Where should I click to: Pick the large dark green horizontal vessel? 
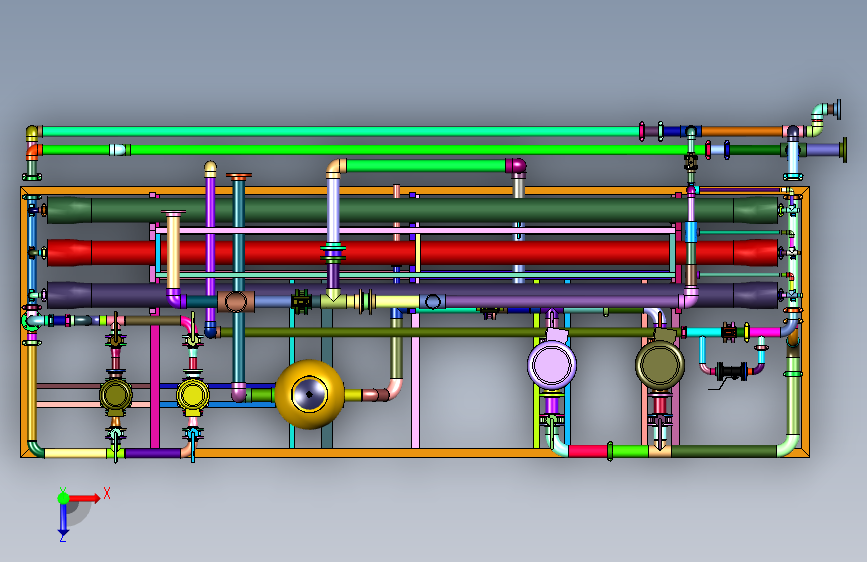[x=412, y=210]
